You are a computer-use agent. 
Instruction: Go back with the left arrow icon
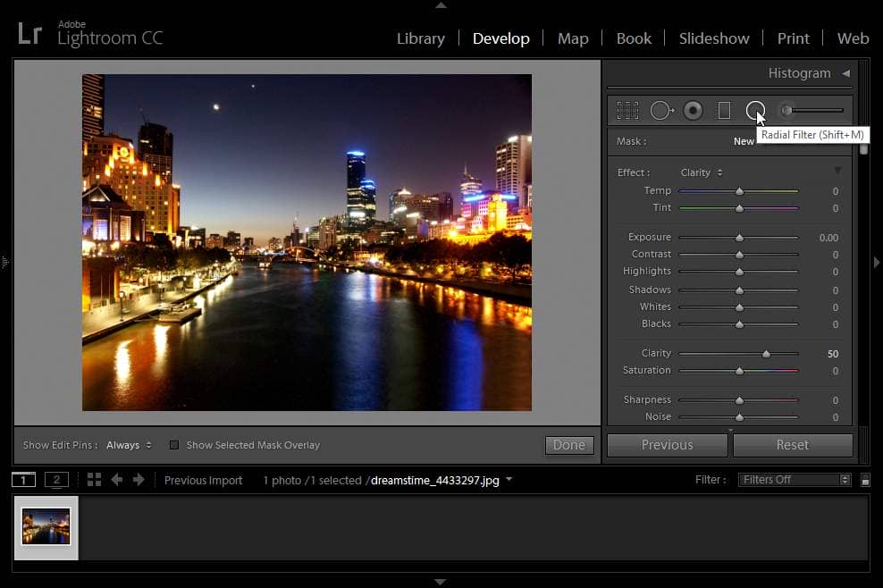(x=117, y=480)
